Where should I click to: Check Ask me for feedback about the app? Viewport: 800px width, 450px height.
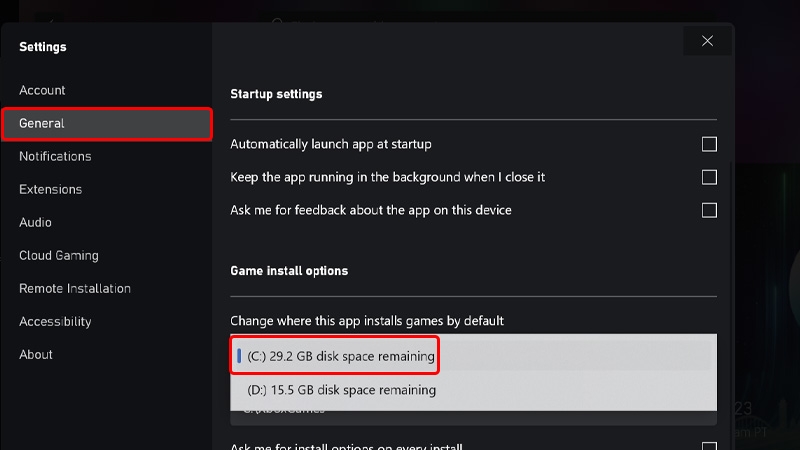[x=709, y=210]
